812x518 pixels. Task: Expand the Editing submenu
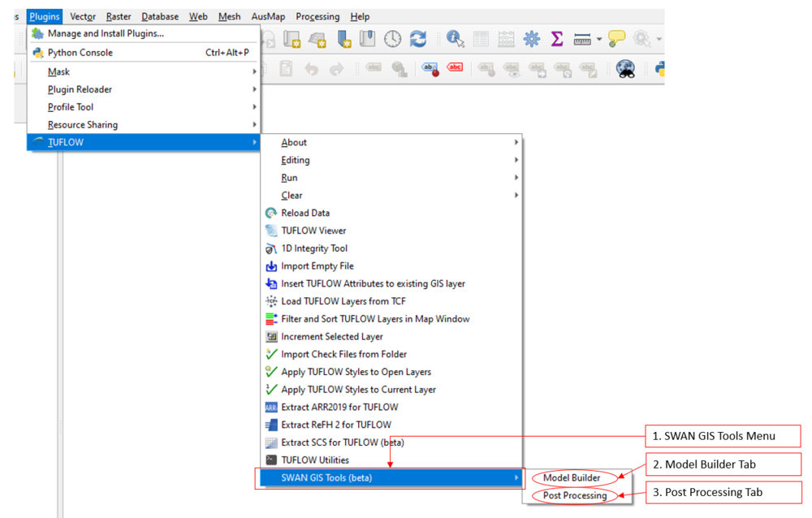(x=295, y=160)
